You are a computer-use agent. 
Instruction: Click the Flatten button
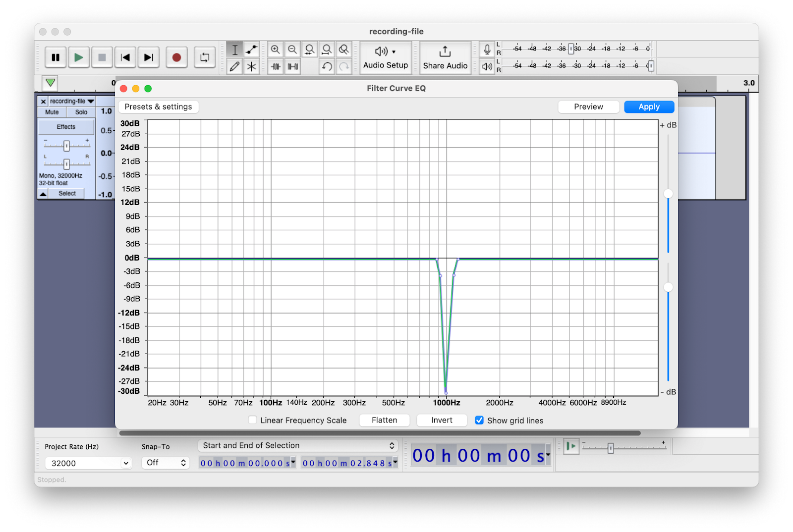(384, 420)
